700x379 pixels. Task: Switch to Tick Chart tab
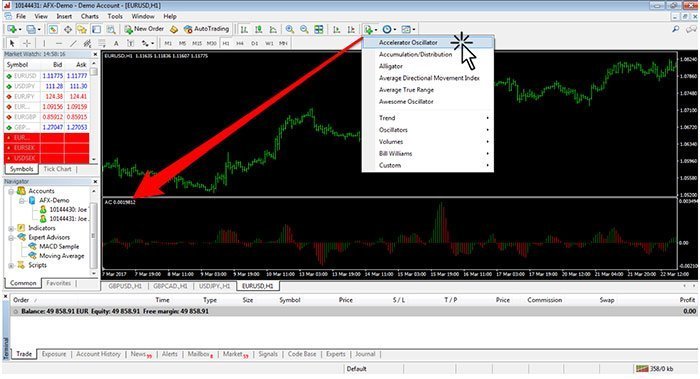pos(57,169)
